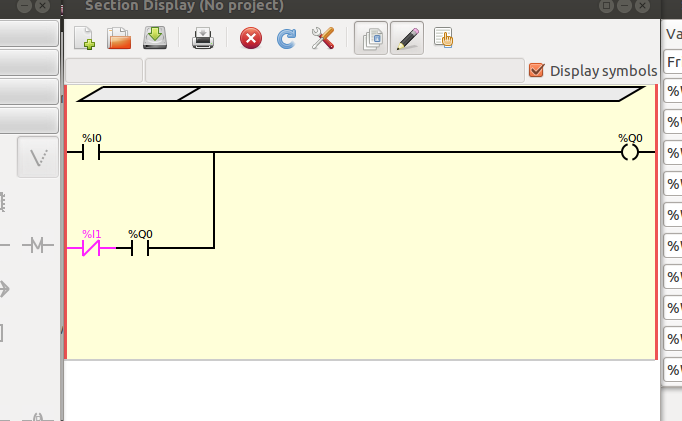The width and height of the screenshot is (682, 421).
Task: Click the vertical branch connection line
Action: pyautogui.click(x=214, y=200)
